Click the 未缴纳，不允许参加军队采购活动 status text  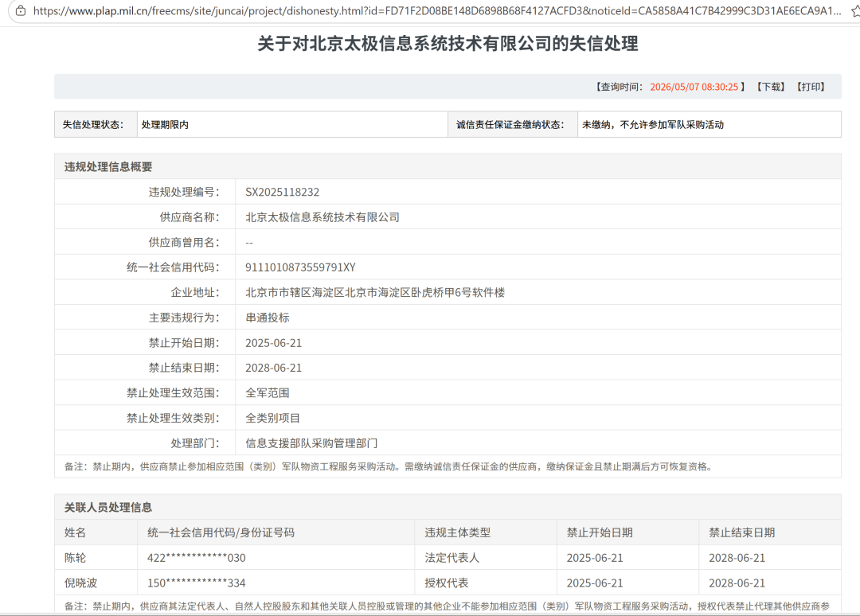click(653, 124)
